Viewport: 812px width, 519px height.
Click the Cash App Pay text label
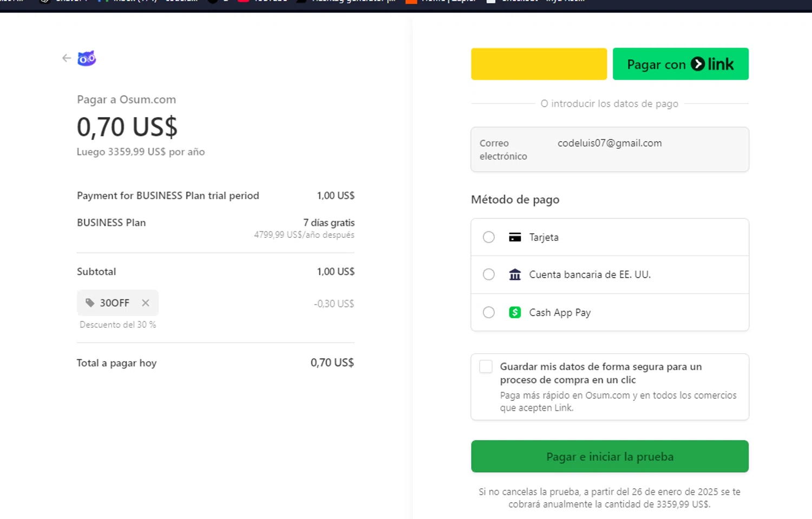click(560, 313)
